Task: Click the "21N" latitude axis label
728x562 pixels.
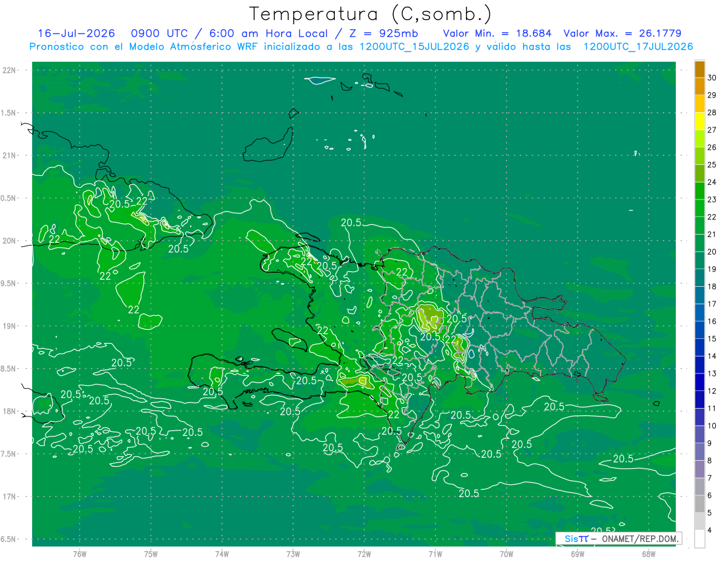Action: pyautogui.click(x=10, y=155)
